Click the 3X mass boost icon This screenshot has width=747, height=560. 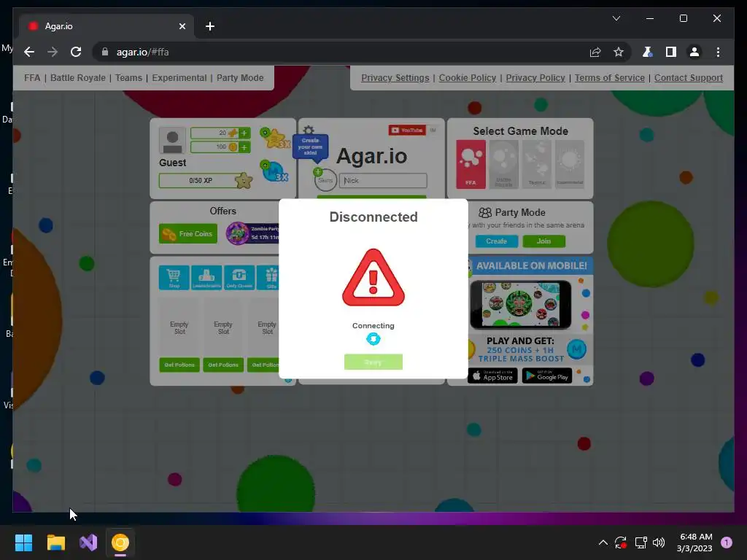point(274,171)
